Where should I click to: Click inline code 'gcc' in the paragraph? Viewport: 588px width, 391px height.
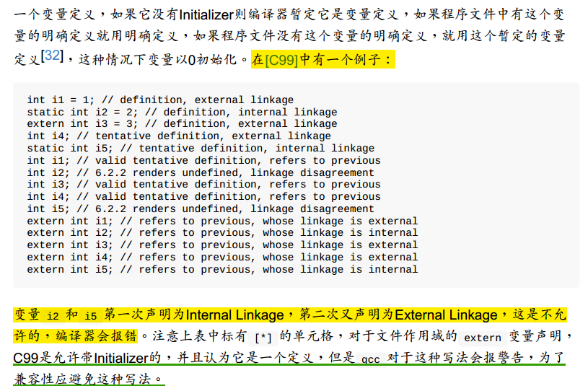point(371,359)
